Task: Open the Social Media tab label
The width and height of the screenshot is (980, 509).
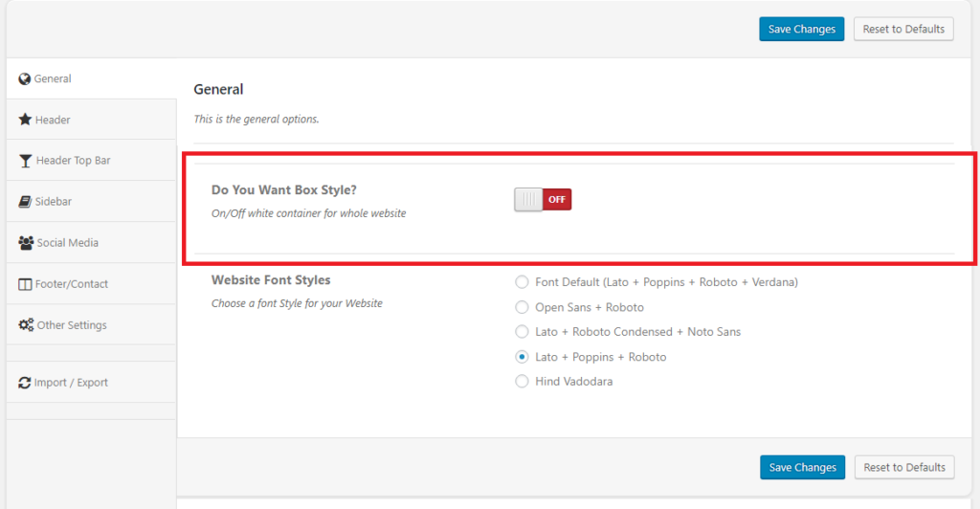Action: pyautogui.click(x=67, y=243)
